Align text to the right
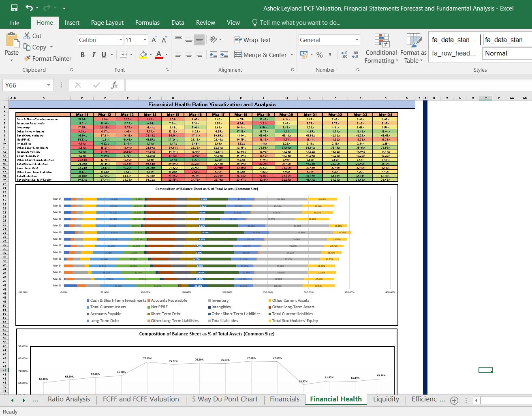The image size is (532, 416). (x=199, y=55)
